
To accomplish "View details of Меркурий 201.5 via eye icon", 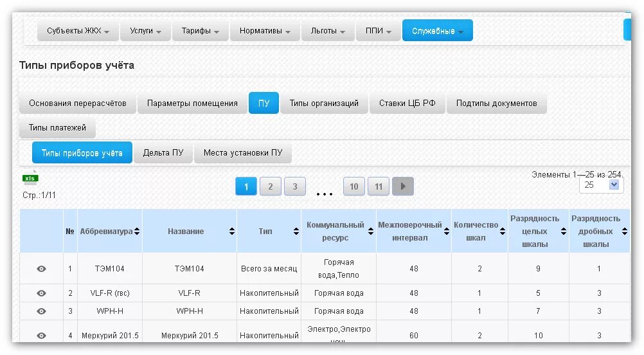I will click(42, 336).
